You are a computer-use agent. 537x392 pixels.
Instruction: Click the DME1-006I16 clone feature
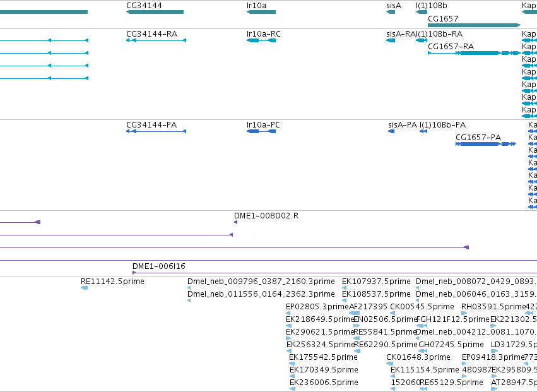[334, 273]
